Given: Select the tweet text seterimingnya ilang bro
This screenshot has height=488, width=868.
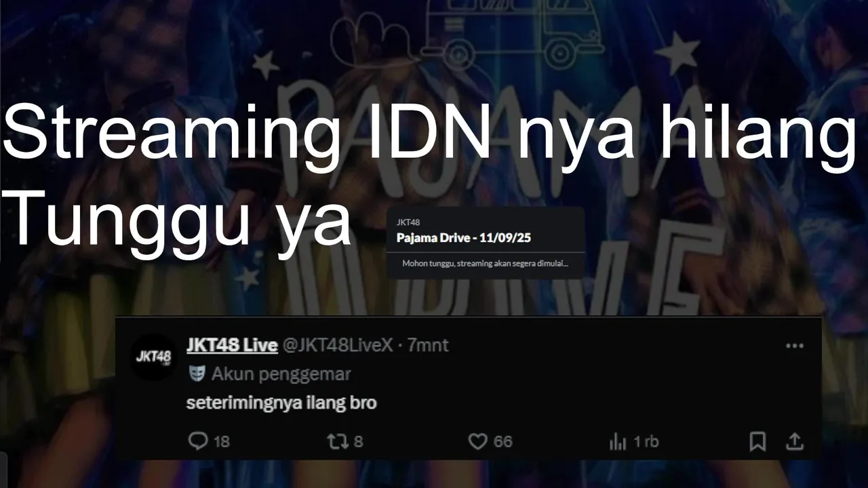Looking at the screenshot, I should 281,403.
